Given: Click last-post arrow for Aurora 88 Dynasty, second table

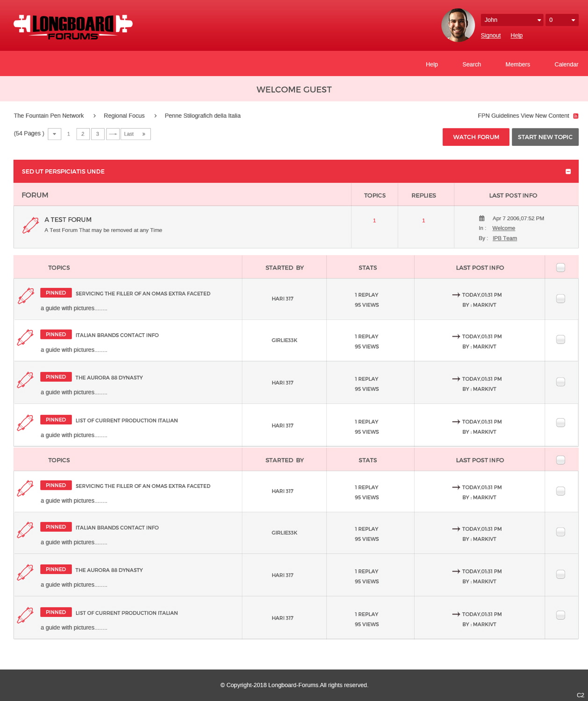Looking at the screenshot, I should (456, 572).
